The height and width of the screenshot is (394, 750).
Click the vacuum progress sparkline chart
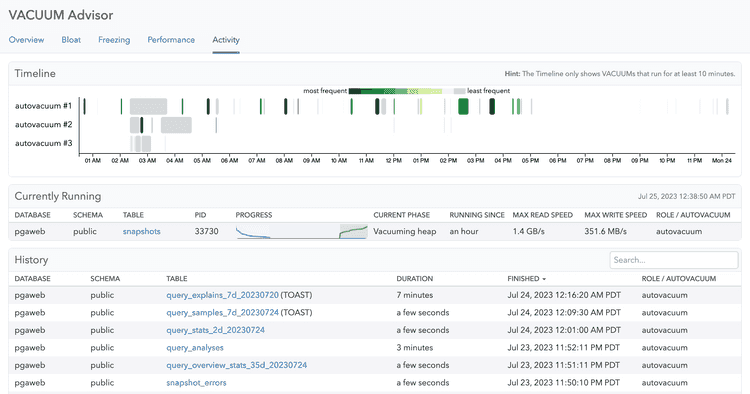[301, 231]
